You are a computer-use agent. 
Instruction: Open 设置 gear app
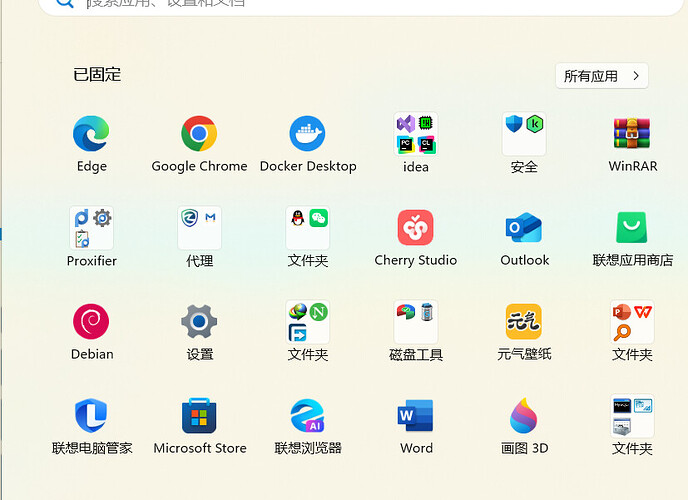point(199,321)
